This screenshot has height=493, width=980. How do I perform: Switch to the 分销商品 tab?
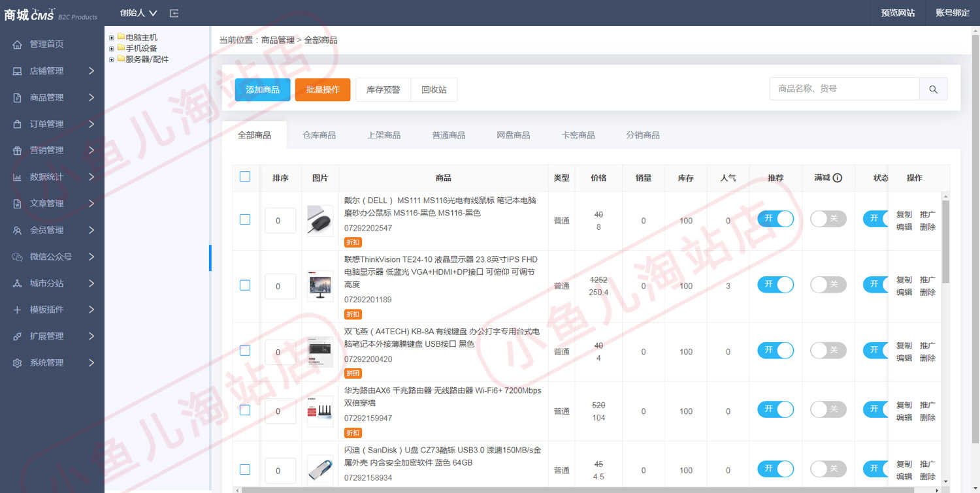(643, 135)
